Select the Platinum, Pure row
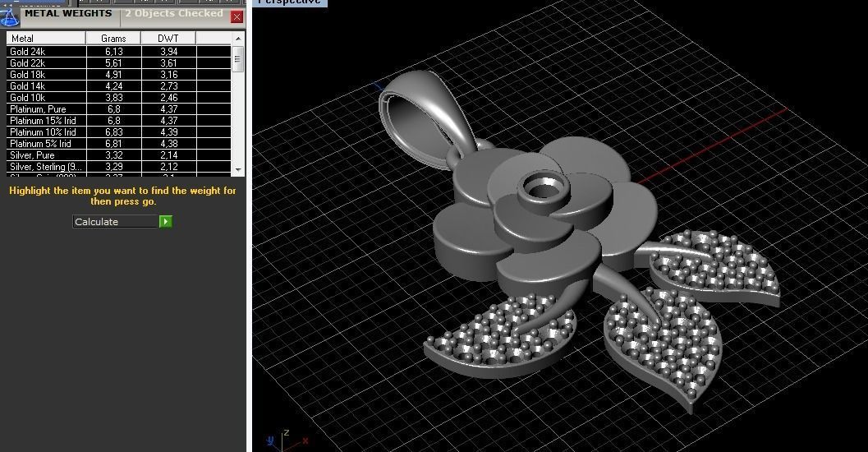This screenshot has width=868, height=452. (x=119, y=109)
